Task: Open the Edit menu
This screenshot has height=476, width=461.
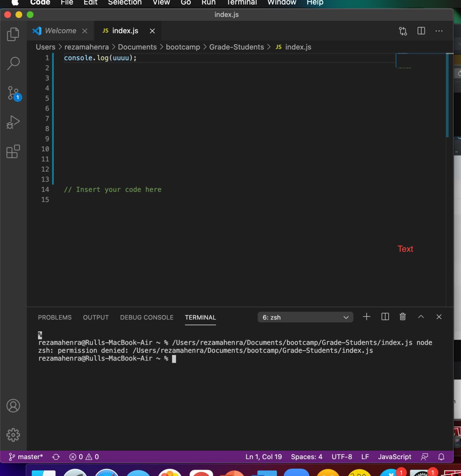Action: (91, 2)
